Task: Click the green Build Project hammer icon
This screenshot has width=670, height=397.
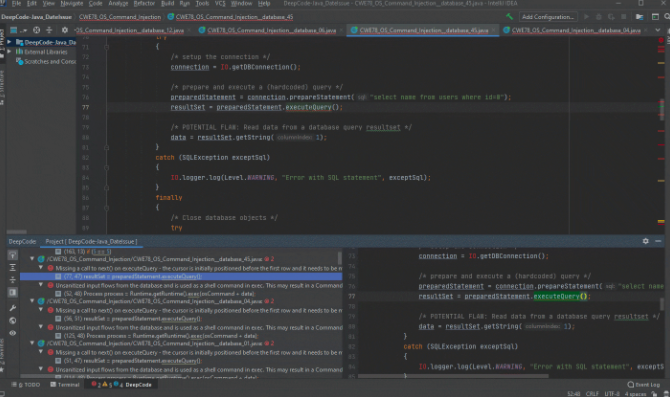Action: click(509, 17)
